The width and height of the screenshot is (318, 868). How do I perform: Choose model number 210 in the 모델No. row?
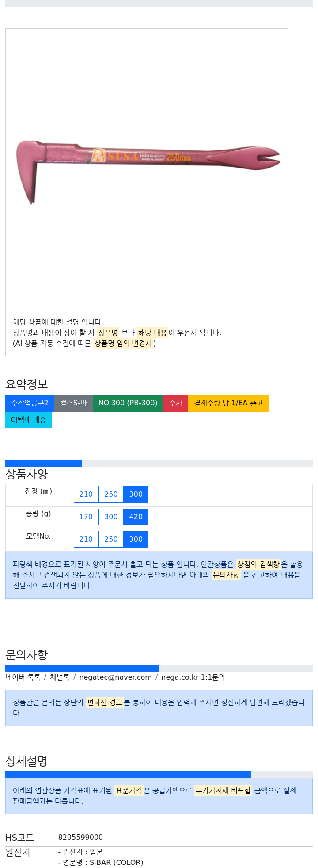coord(86,539)
